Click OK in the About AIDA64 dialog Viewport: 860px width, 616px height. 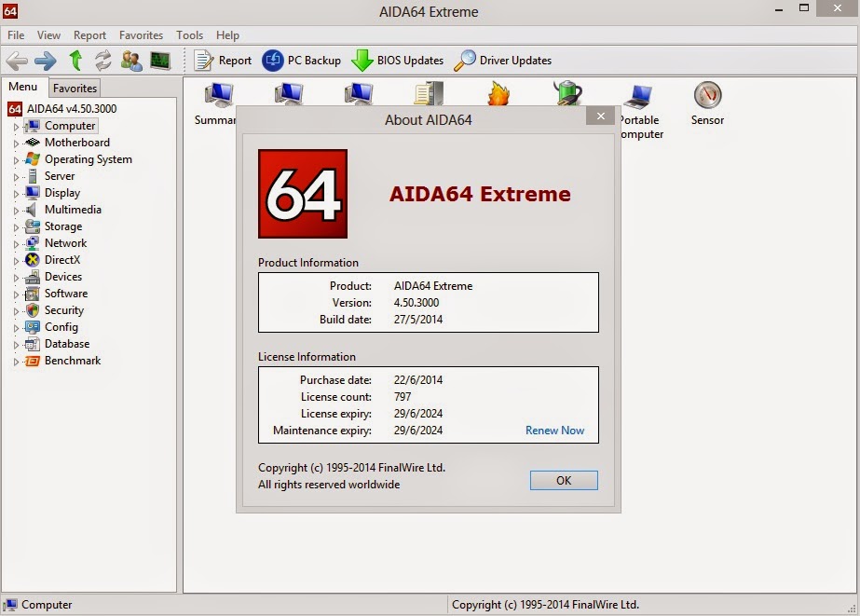[564, 481]
